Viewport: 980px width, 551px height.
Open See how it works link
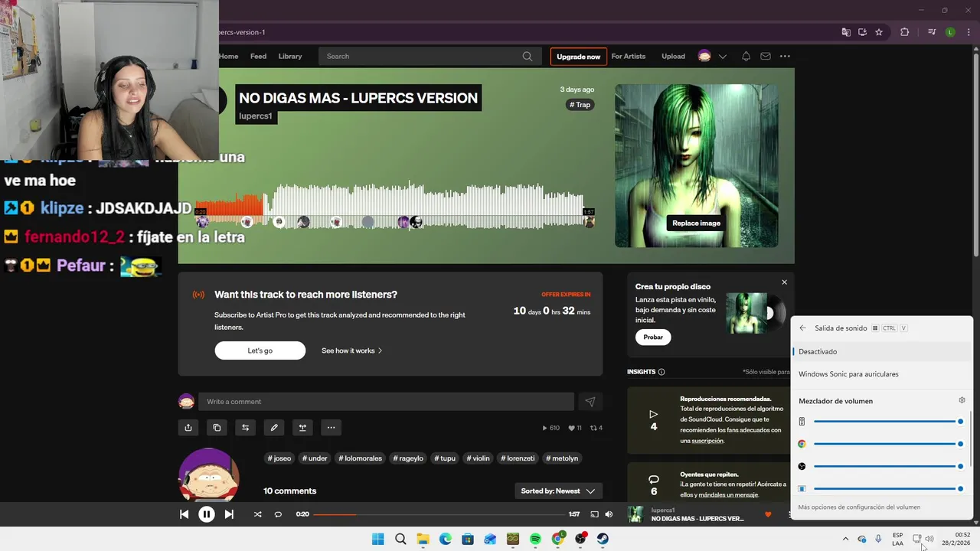(351, 350)
